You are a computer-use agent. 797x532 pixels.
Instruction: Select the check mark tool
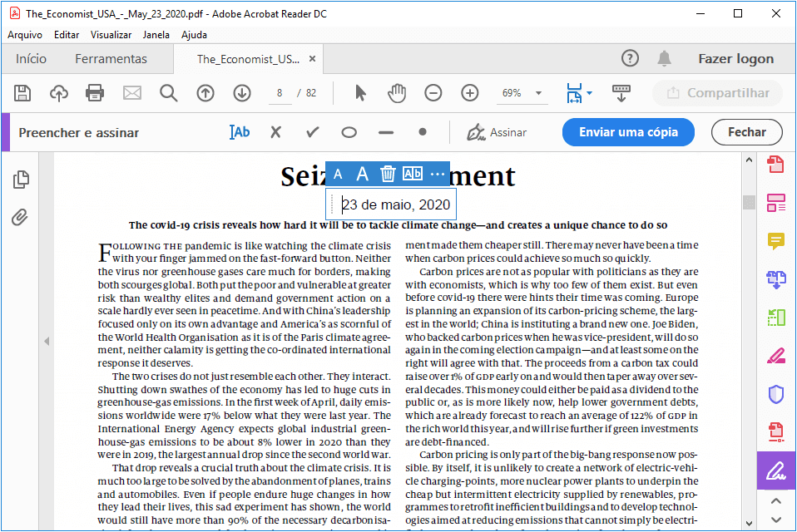pos(313,132)
